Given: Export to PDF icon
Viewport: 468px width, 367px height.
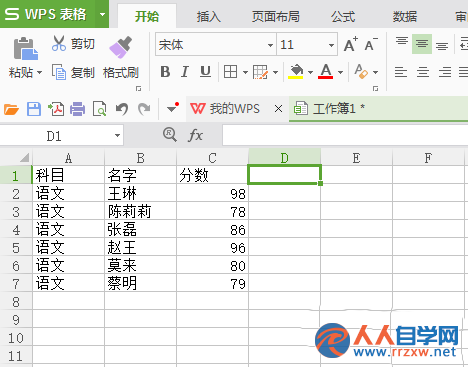Looking at the screenshot, I should 56,109.
